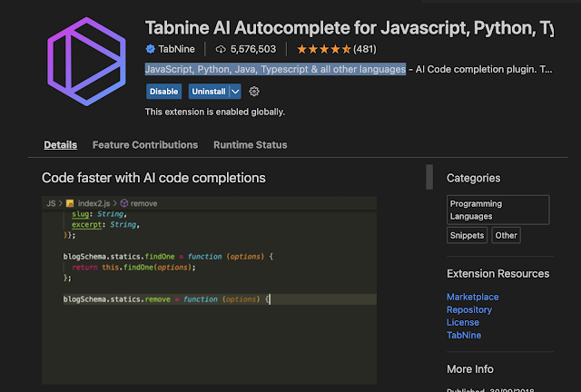
Task: Switch to the Runtime Status tab
Action: 251,145
